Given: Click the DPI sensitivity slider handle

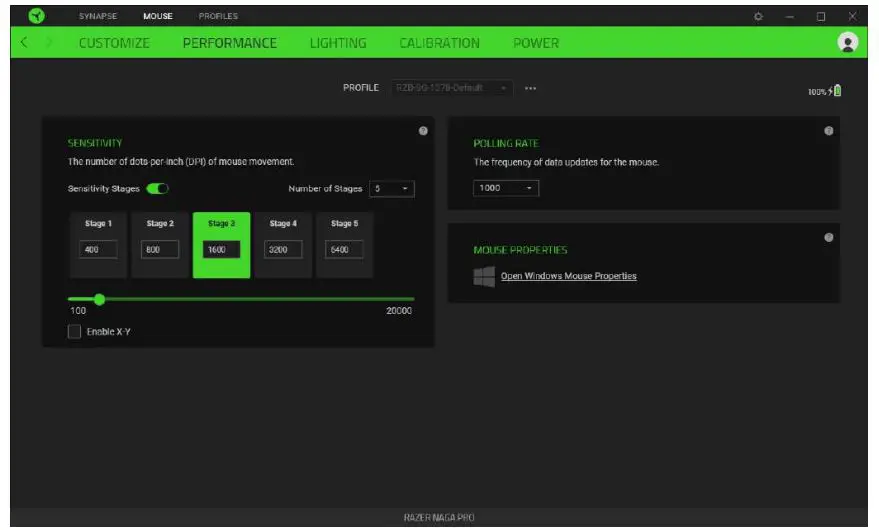Looking at the screenshot, I should 100,299.
